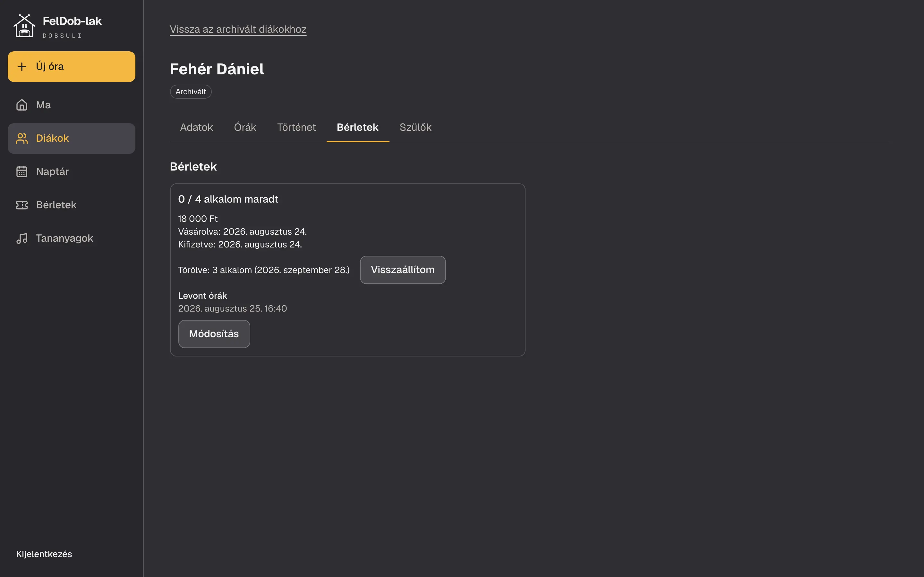Click the ticket icon beside Bérletek

click(x=22, y=205)
